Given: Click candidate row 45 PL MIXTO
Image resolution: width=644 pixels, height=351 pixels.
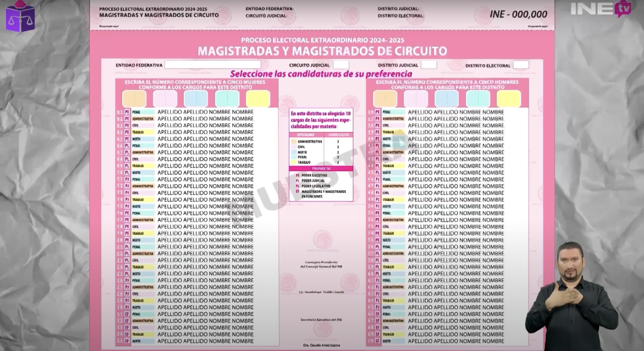Looking at the screenshot, I should [447, 173].
